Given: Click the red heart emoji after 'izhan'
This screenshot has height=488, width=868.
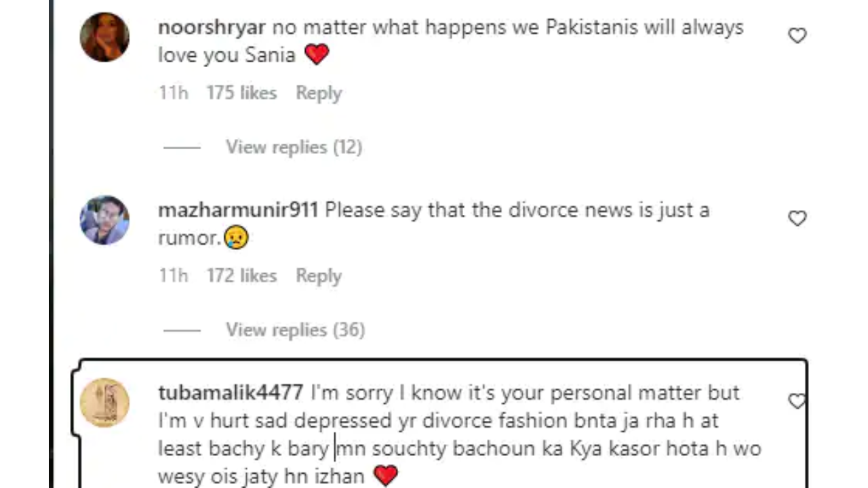Looking at the screenshot, I should tap(385, 476).
